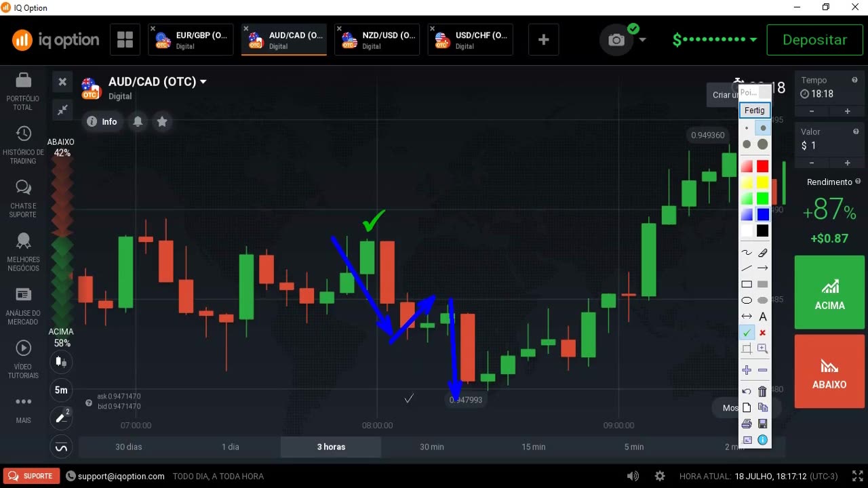The width and height of the screenshot is (868, 488).
Task: Click the plus increase icon in drawing toolbar
Action: click(747, 370)
